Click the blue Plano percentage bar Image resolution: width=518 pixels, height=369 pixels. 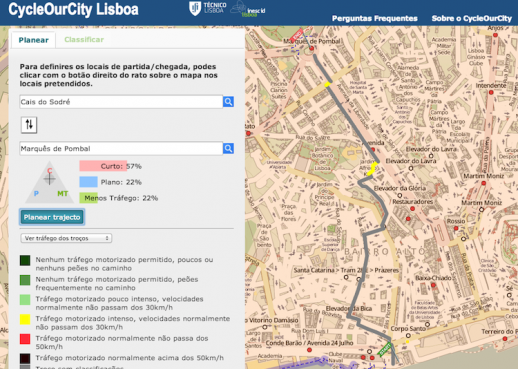pyautogui.click(x=88, y=182)
